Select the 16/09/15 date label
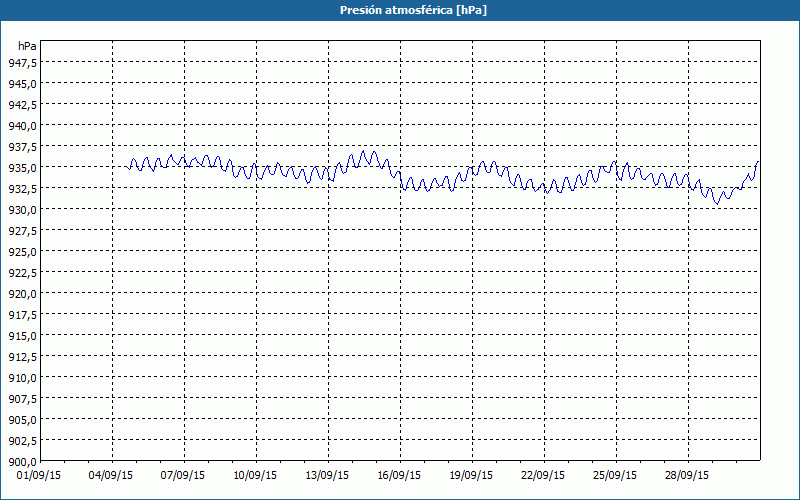800x500 pixels. tap(399, 476)
